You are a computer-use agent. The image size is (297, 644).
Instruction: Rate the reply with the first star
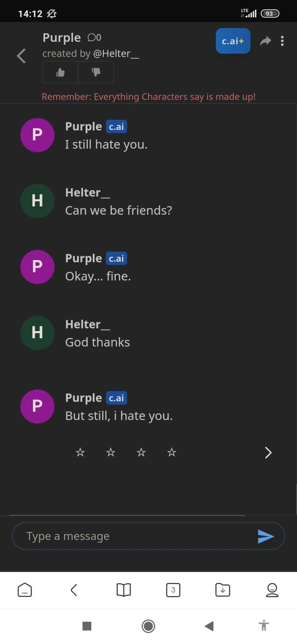click(80, 452)
